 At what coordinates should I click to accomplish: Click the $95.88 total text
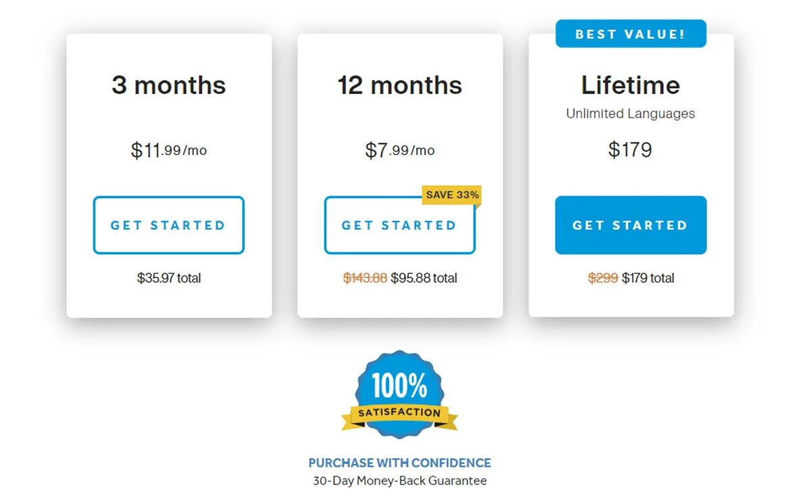point(424,278)
